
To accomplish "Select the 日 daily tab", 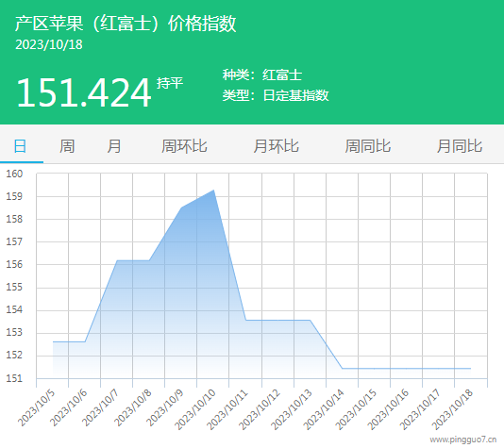I will point(20,146).
